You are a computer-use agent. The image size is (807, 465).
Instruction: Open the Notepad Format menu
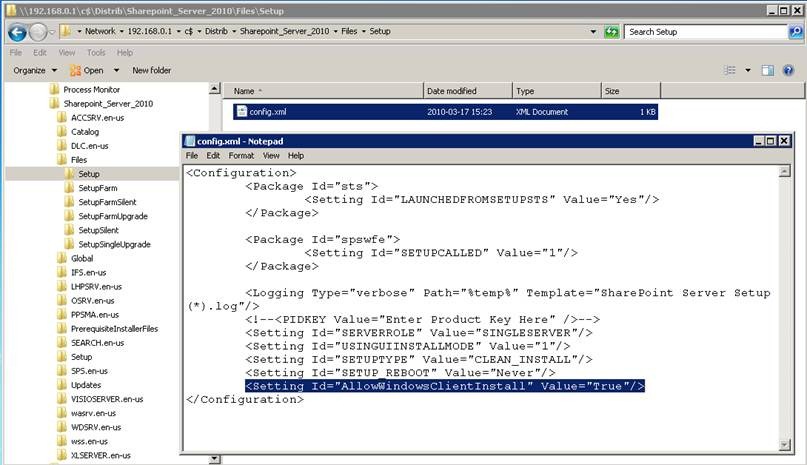click(241, 156)
